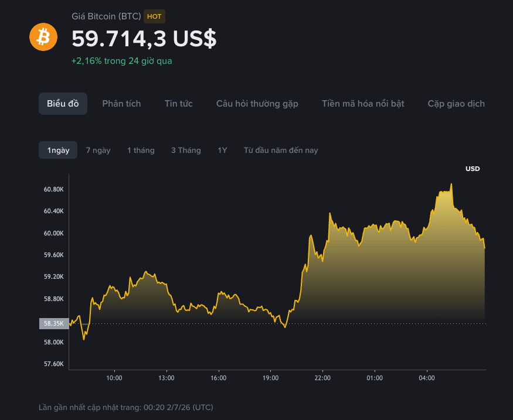Open the Tin tức tab
Image resolution: width=513 pixels, height=420 pixels.
[178, 104]
